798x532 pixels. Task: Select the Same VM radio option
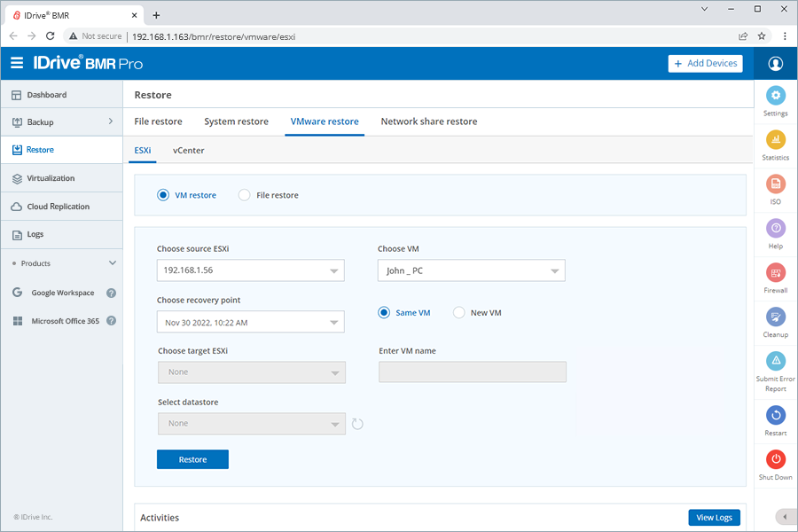tap(384, 312)
